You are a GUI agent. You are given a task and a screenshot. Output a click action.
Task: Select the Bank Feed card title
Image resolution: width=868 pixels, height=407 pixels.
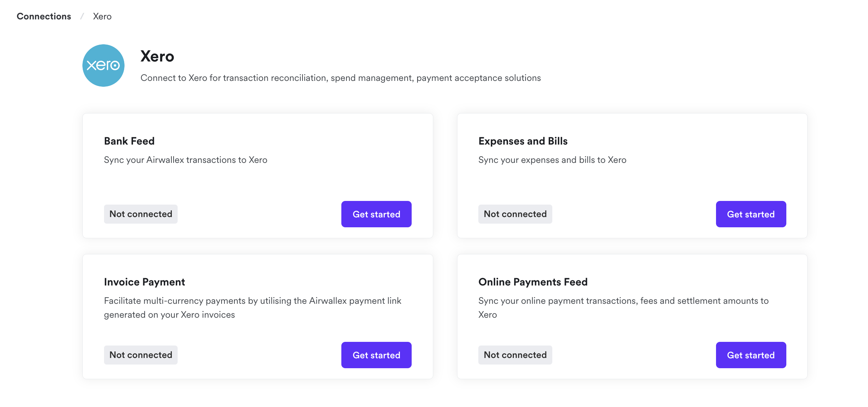[129, 141]
